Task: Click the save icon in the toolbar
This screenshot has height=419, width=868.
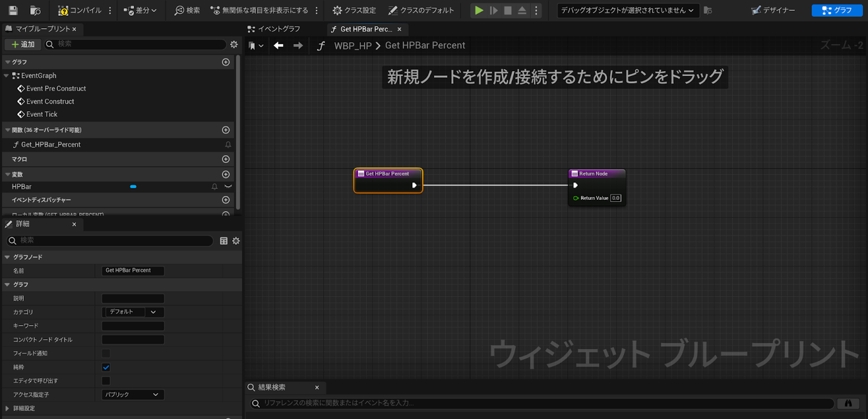Action: pos(13,10)
